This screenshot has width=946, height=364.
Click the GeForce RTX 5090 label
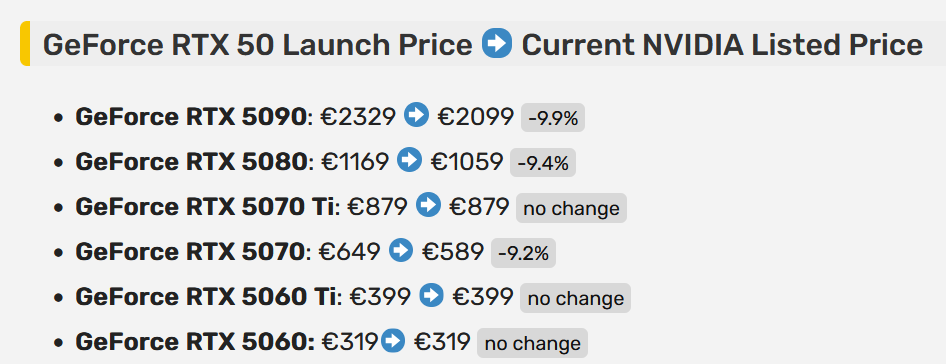point(191,117)
